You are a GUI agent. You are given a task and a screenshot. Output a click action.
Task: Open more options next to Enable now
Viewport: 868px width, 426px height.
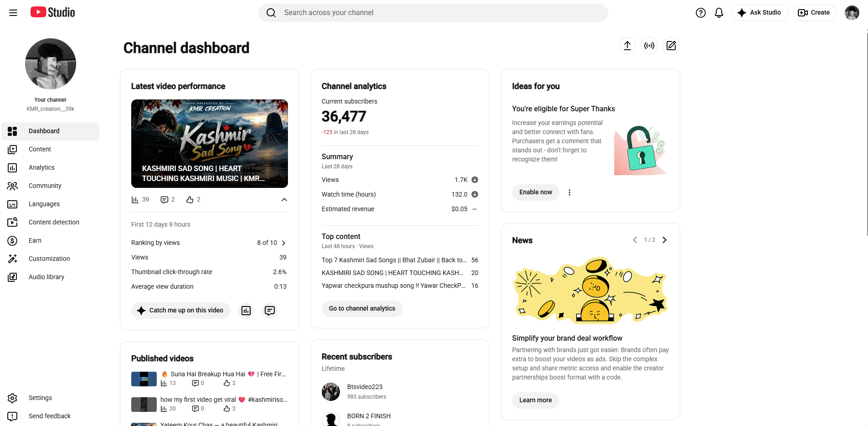[570, 192]
